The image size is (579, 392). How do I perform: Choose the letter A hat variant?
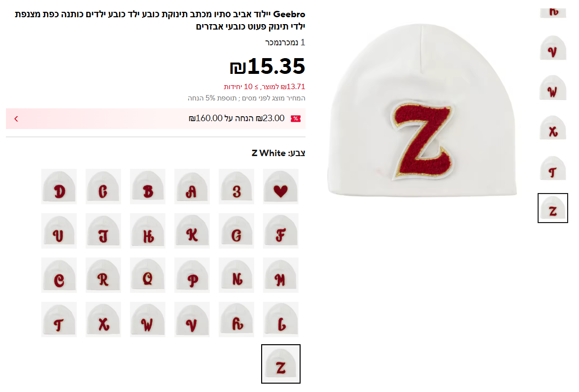pos(192,187)
